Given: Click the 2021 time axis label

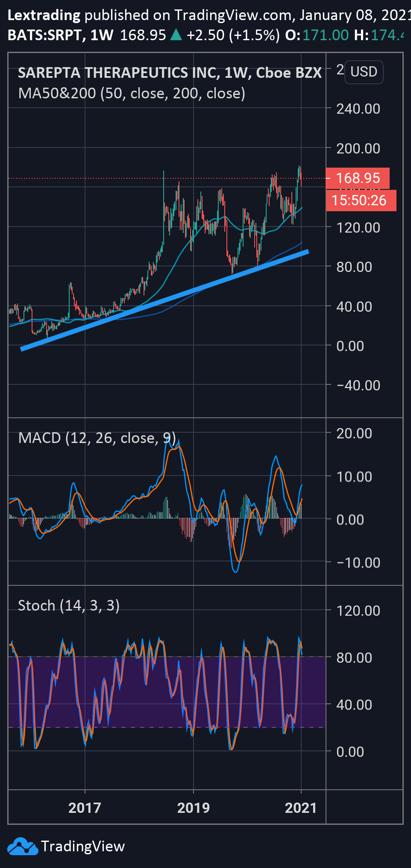Looking at the screenshot, I should tap(301, 808).
